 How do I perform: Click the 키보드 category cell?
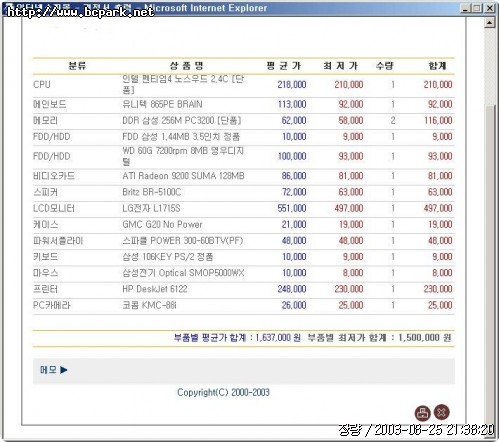point(46,257)
